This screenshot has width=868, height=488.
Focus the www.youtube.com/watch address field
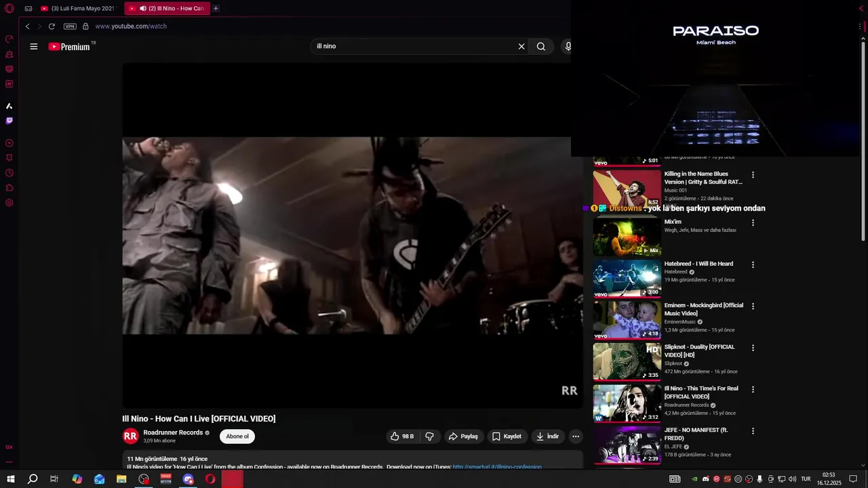[131, 26]
